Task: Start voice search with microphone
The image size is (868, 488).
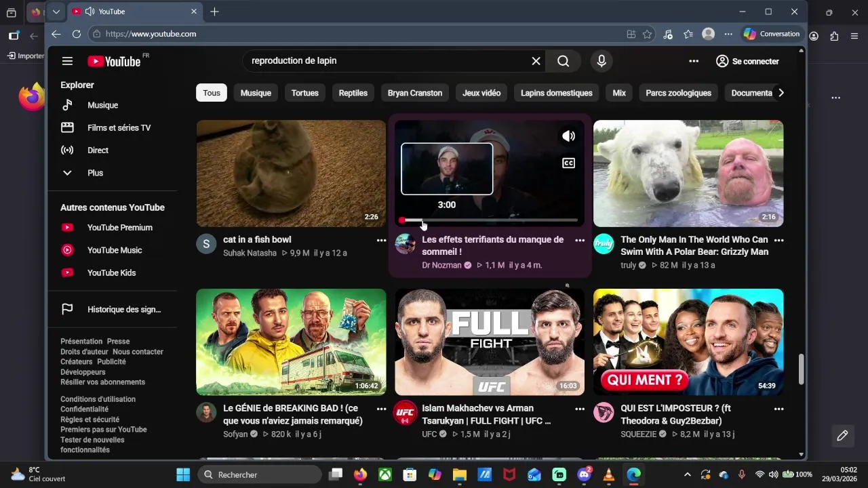Action: [x=601, y=61]
